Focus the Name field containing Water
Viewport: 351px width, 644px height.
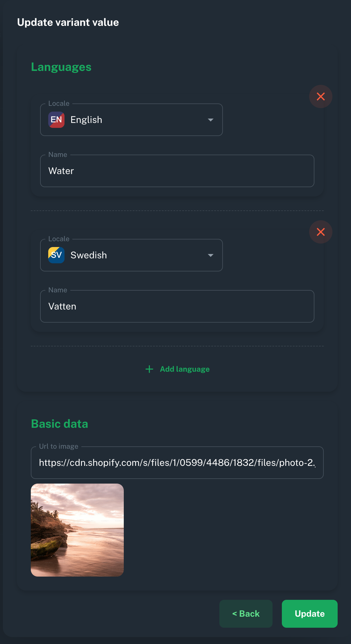tap(177, 171)
